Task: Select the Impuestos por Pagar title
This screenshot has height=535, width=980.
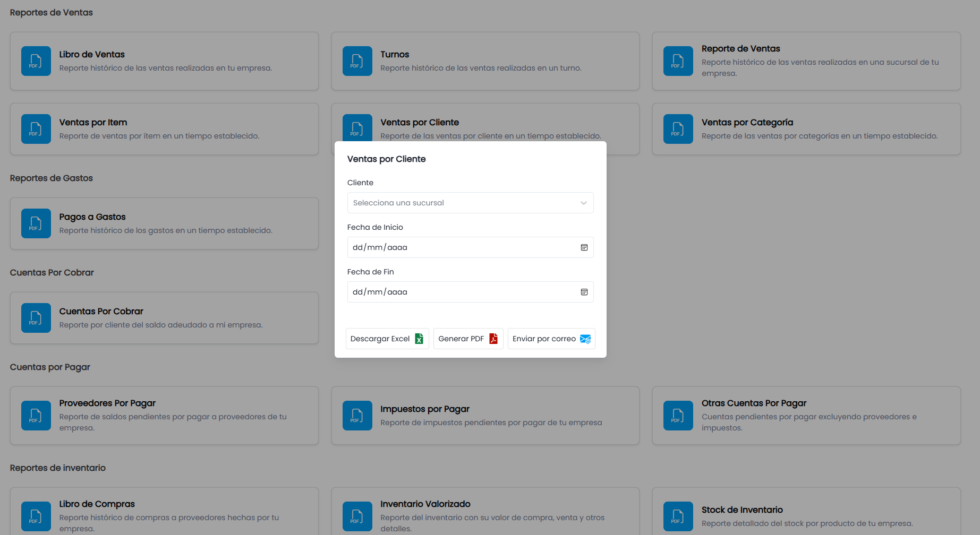Action: pos(425,409)
